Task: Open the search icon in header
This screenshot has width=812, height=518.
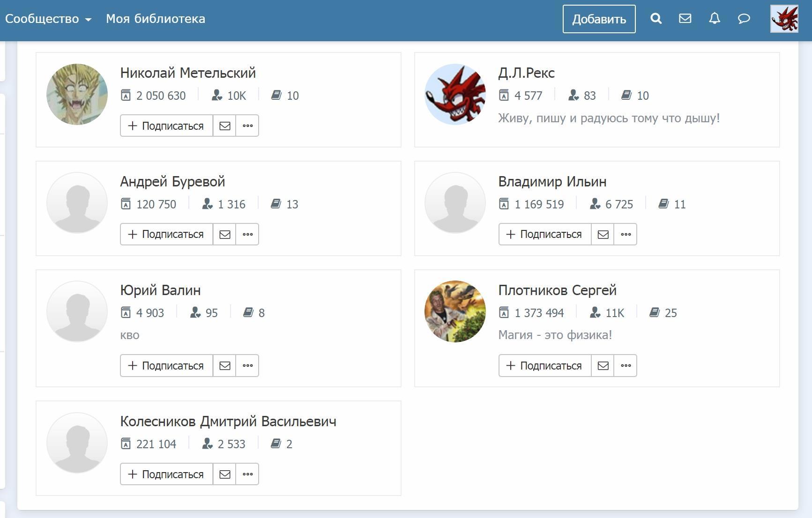Action: pos(656,19)
